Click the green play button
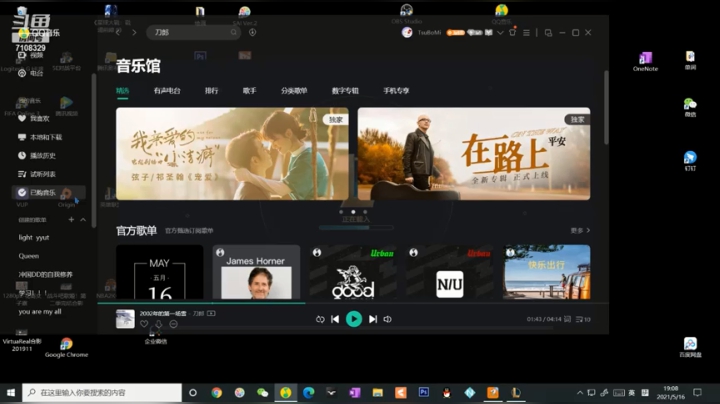Viewport: 720px width, 404px height. pos(354,319)
